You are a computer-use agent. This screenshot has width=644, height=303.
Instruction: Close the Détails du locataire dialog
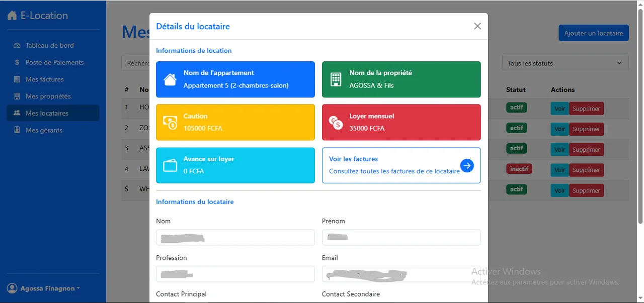(x=477, y=26)
